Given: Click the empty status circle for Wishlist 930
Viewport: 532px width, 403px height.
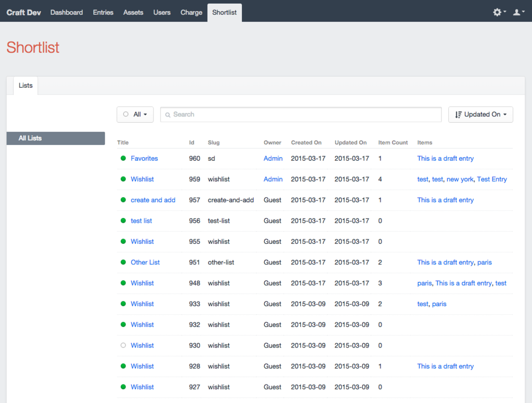Looking at the screenshot, I should [123, 345].
